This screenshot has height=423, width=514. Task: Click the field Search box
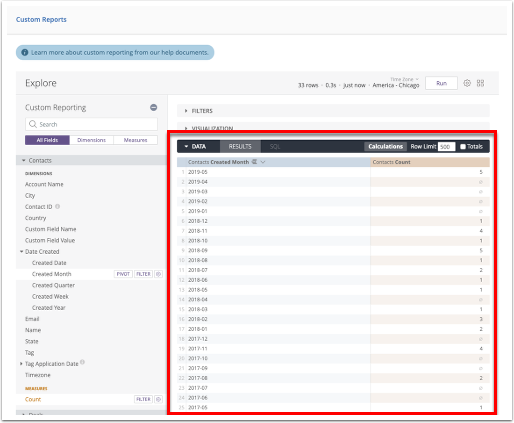(91, 124)
